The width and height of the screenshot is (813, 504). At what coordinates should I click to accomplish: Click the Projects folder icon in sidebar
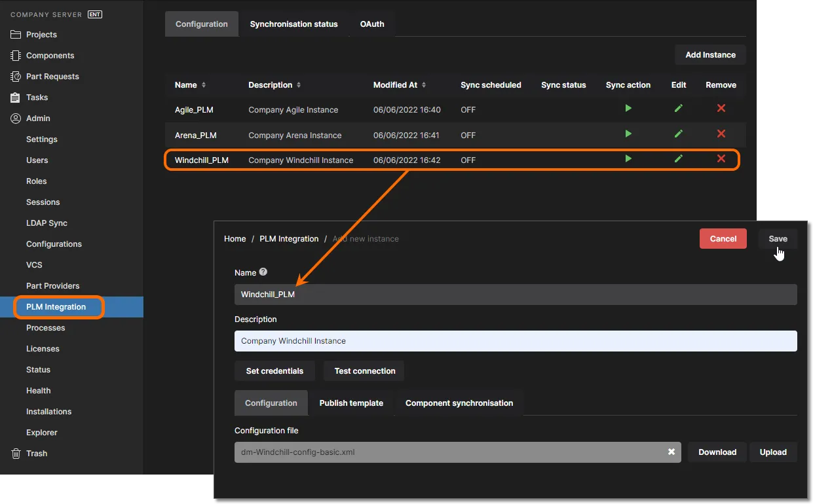point(16,35)
